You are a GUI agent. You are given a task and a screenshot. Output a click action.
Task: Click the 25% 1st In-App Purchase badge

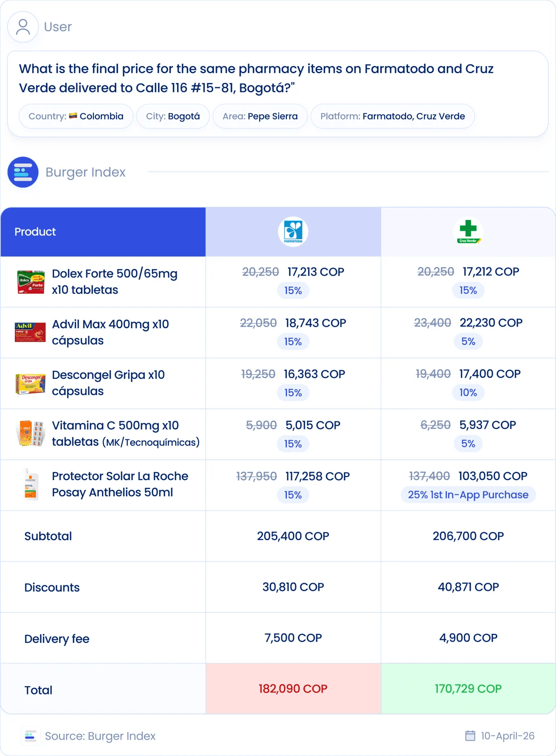(x=468, y=495)
